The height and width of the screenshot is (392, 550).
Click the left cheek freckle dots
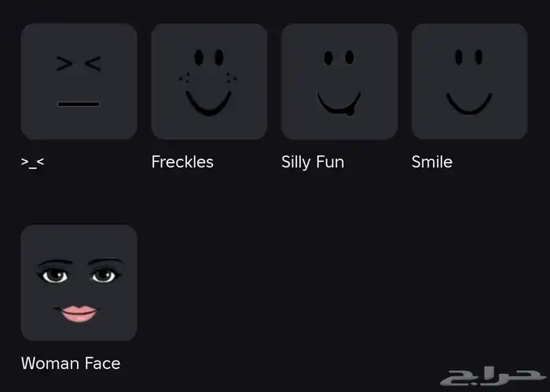click(185, 78)
